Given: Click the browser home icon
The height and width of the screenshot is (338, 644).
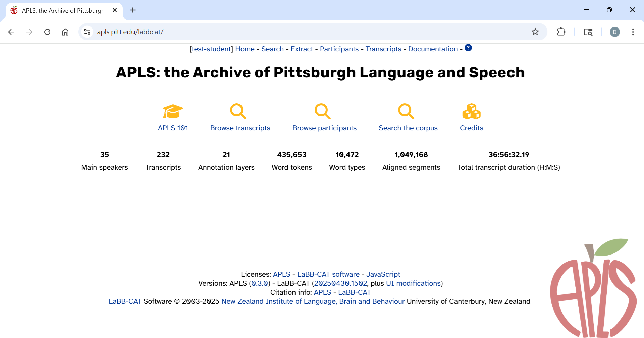Looking at the screenshot, I should click(x=65, y=32).
